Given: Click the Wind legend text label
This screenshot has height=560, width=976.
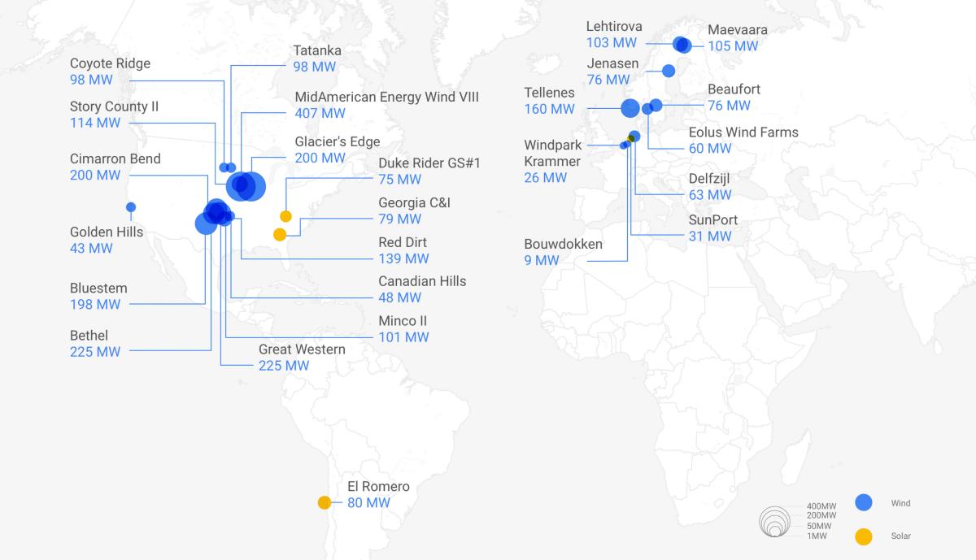Looking at the screenshot, I should point(900,503).
